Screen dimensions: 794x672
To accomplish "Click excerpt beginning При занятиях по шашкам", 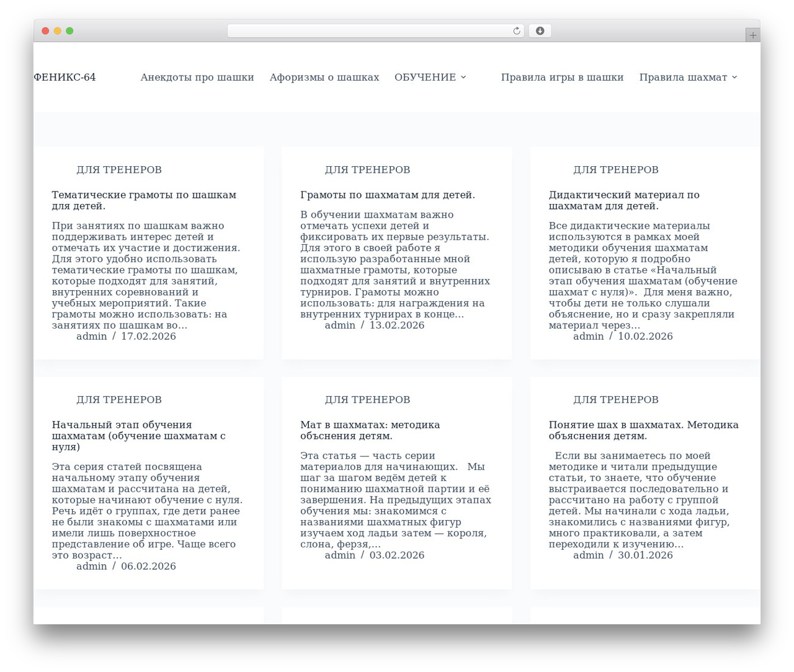I will pyautogui.click(x=146, y=275).
